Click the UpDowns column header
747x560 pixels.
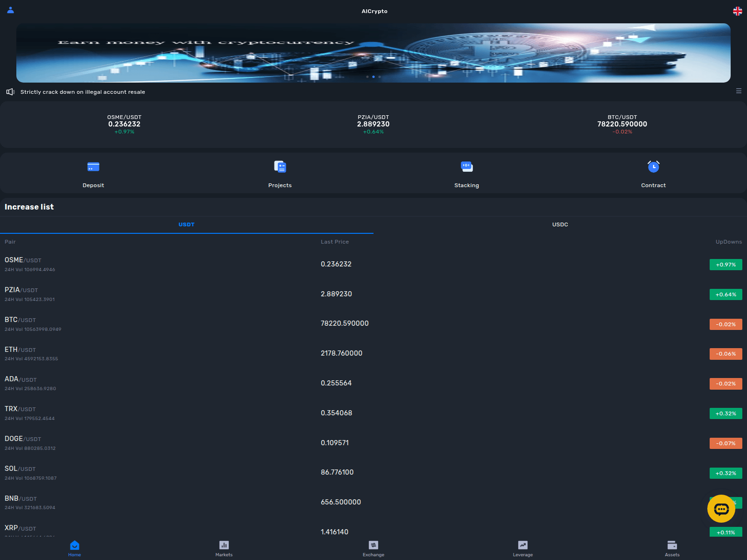point(729,242)
